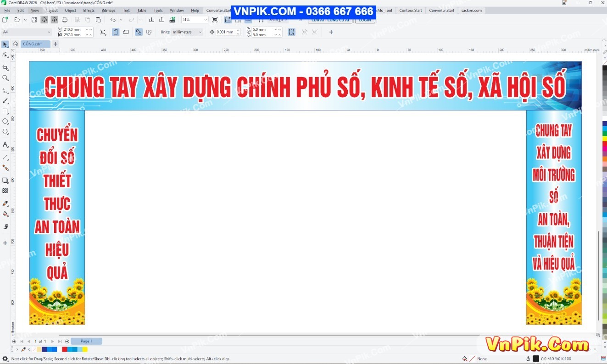This screenshot has height=364, width=607.
Task: Select the Ellipse tool
Action: coord(5,121)
